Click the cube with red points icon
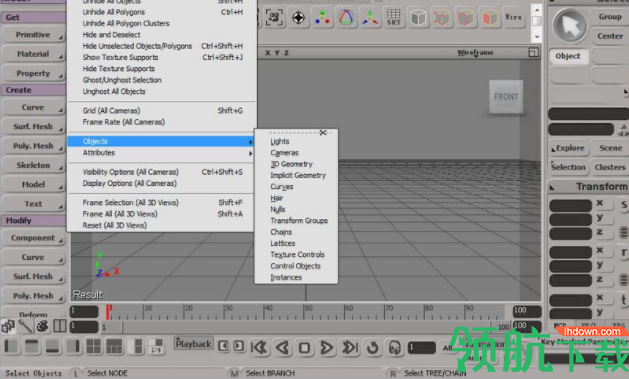 point(442,18)
